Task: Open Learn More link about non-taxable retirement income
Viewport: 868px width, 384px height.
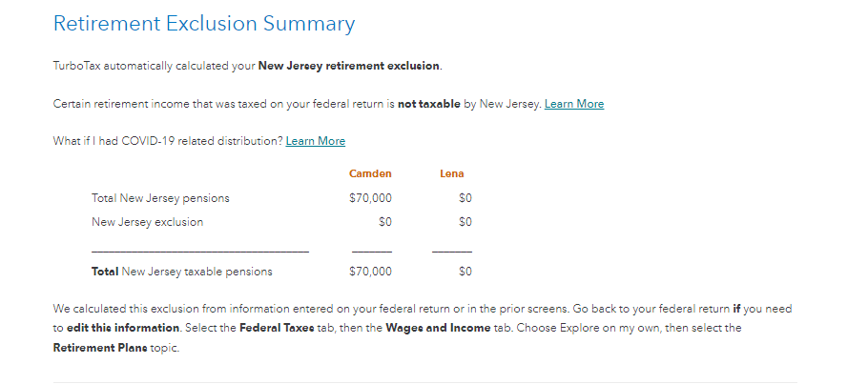Action: point(574,104)
